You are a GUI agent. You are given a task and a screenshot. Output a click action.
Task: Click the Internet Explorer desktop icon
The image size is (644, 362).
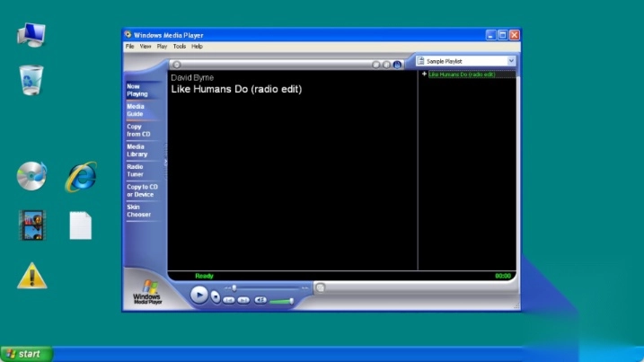[81, 176]
